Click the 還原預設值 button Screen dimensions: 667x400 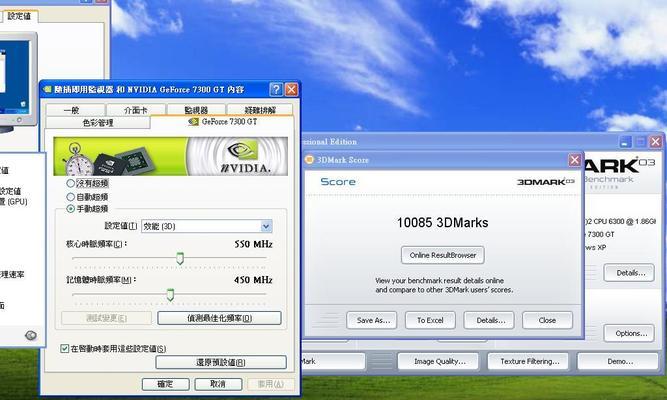(x=221, y=363)
